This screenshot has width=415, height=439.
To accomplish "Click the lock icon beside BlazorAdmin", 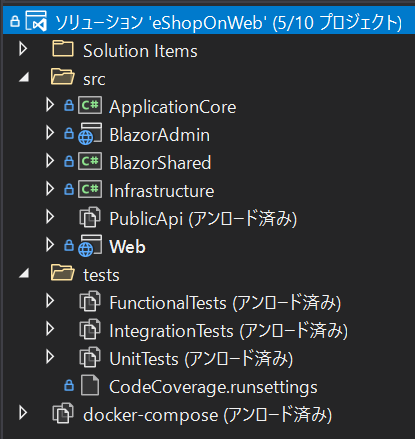I will [x=69, y=133].
